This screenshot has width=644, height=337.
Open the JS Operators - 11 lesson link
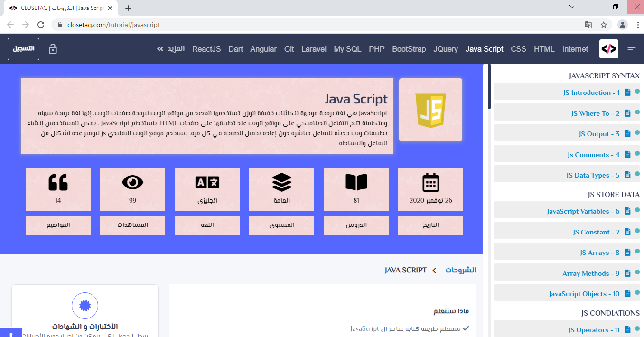click(x=594, y=330)
